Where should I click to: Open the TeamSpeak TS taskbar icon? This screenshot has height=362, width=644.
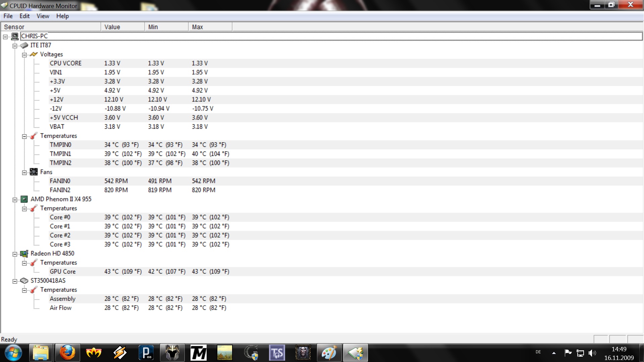[x=277, y=353]
